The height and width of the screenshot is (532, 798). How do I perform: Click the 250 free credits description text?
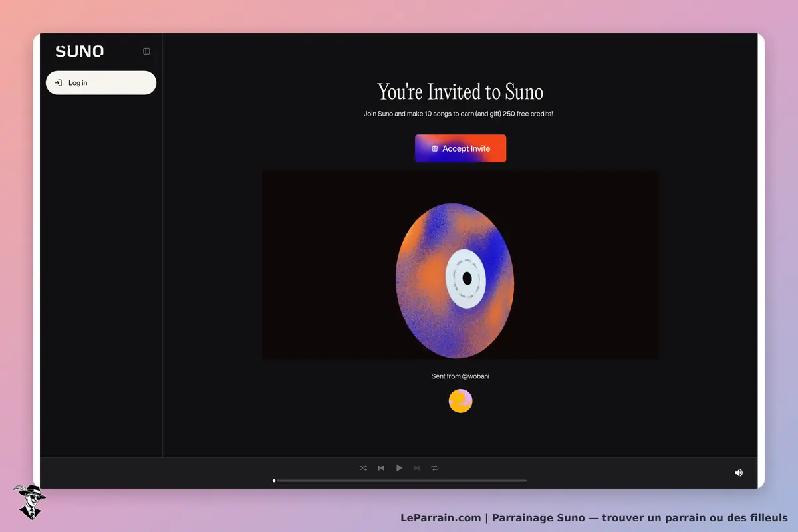pyautogui.click(x=458, y=114)
